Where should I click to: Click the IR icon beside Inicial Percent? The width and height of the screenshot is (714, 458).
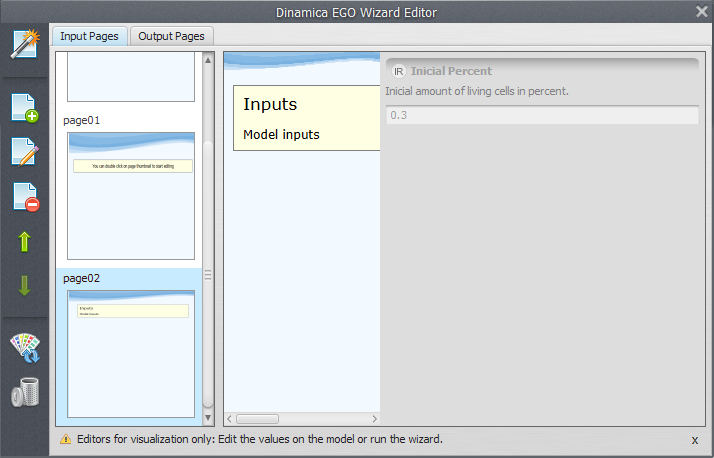point(398,71)
